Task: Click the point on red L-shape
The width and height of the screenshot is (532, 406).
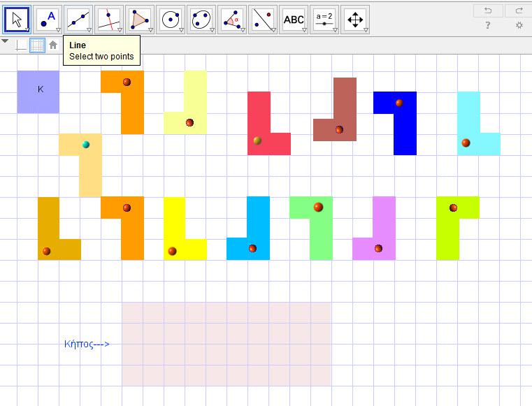Action: point(257,140)
